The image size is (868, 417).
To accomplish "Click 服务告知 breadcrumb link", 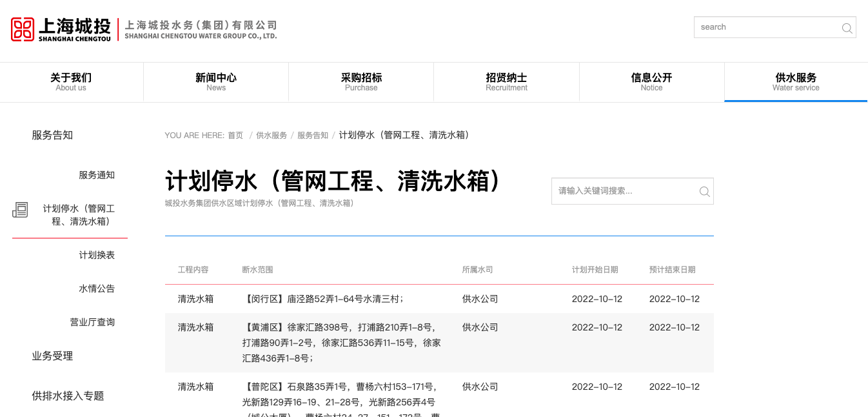I will (313, 135).
